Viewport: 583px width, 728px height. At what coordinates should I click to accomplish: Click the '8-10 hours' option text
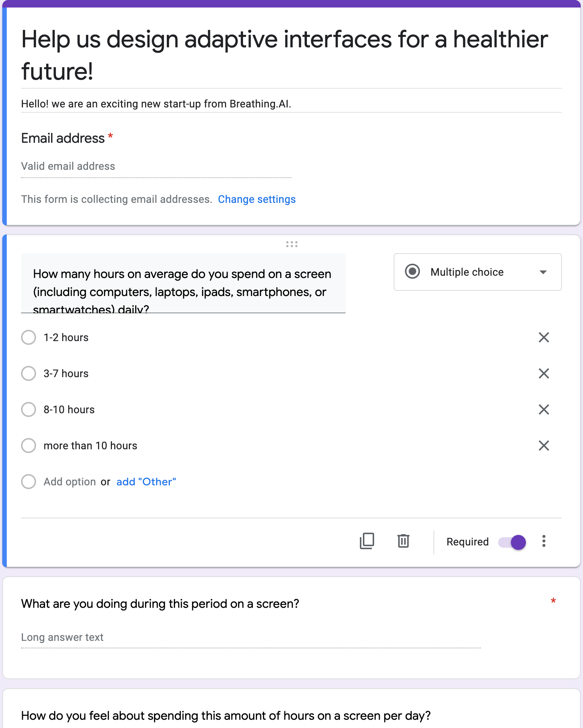69,409
